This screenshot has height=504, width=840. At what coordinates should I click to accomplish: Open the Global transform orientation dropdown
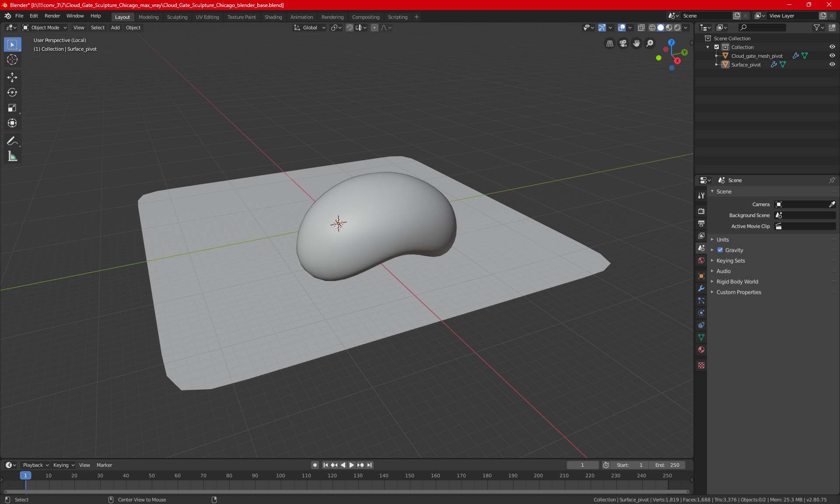(x=310, y=28)
